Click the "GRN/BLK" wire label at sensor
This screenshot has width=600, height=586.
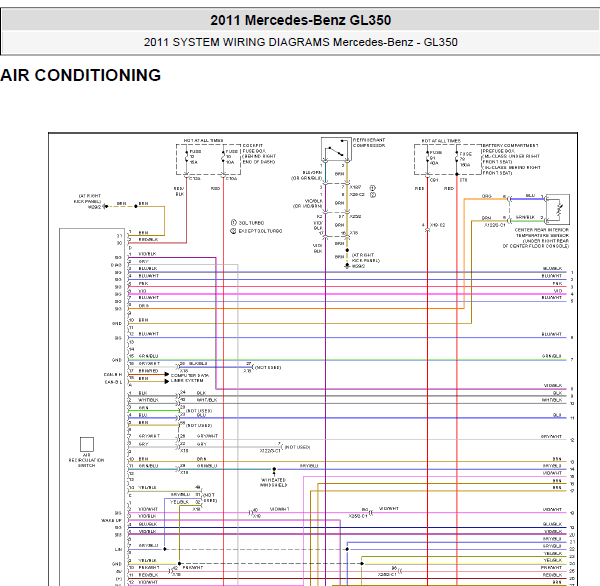pos(525,217)
